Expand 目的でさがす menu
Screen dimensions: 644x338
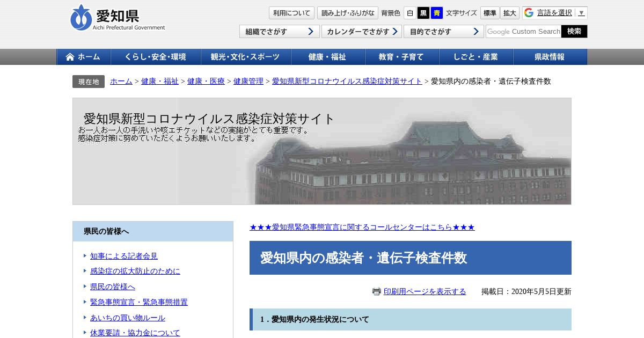pos(444,32)
